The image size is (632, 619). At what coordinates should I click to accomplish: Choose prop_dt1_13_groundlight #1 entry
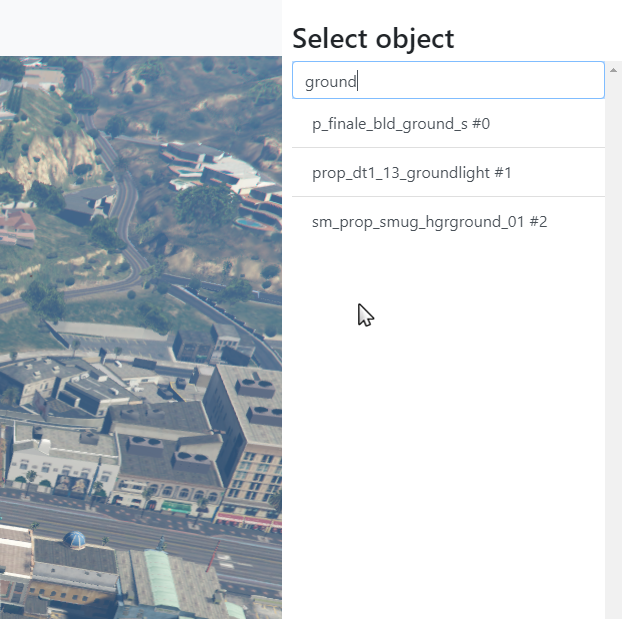[448, 172]
